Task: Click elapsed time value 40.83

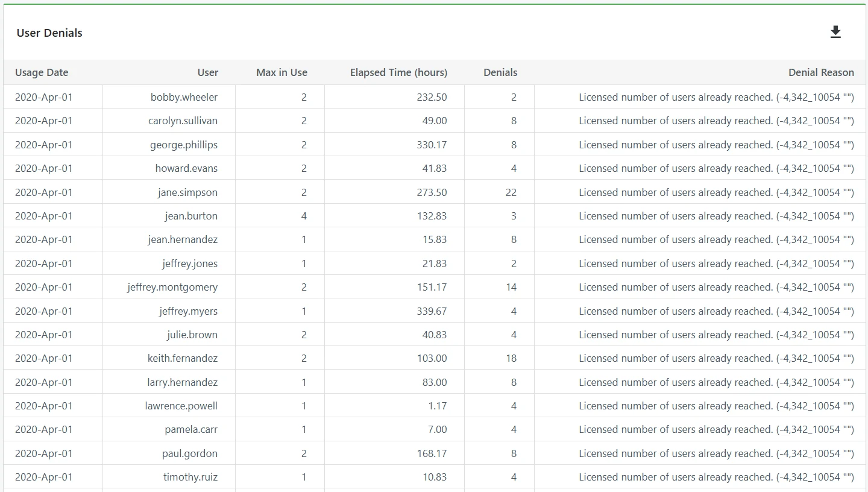Action: 435,335
